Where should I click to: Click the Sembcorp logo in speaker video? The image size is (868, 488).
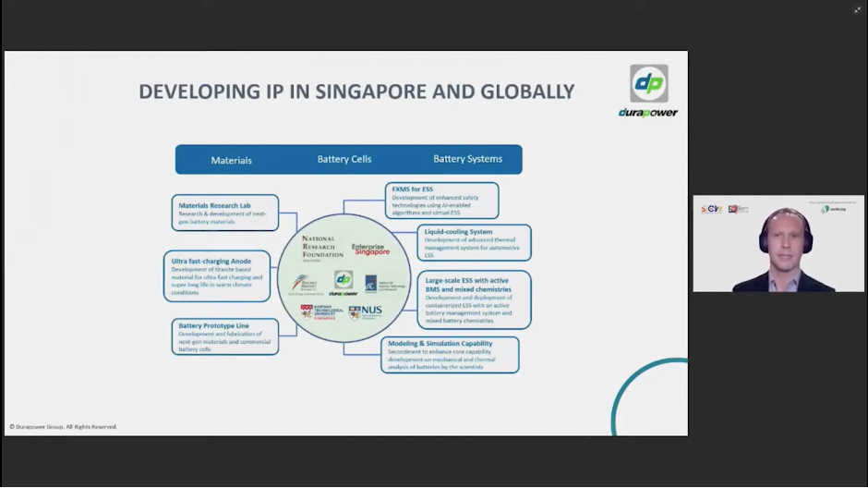tap(834, 209)
